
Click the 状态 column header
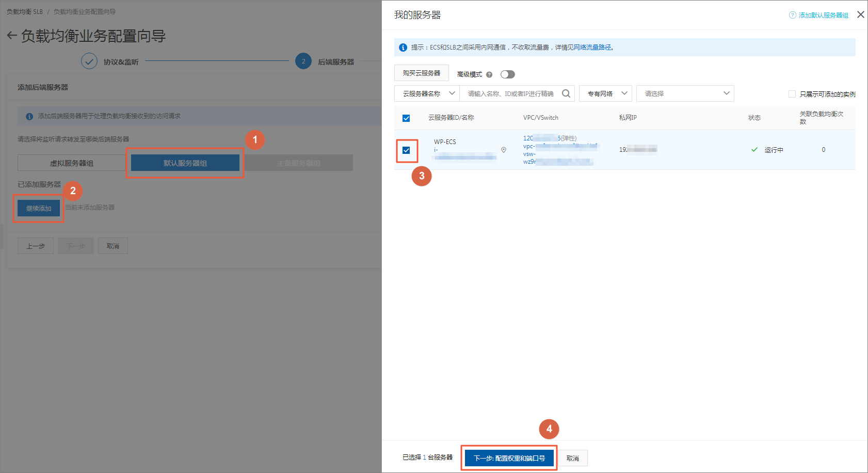pyautogui.click(x=754, y=118)
